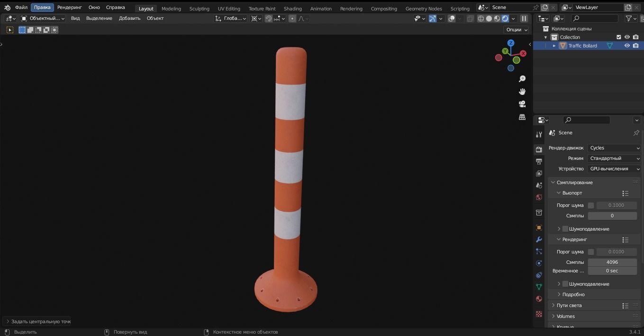Image resolution: width=644 pixels, height=336 pixels.
Task: Open the Material properties tab
Action: [x=539, y=299]
